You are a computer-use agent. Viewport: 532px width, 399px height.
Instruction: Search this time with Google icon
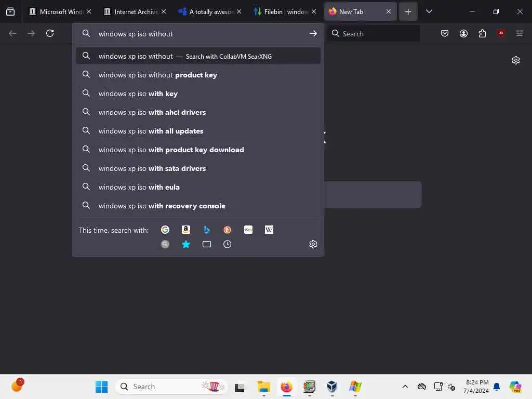[x=165, y=230]
